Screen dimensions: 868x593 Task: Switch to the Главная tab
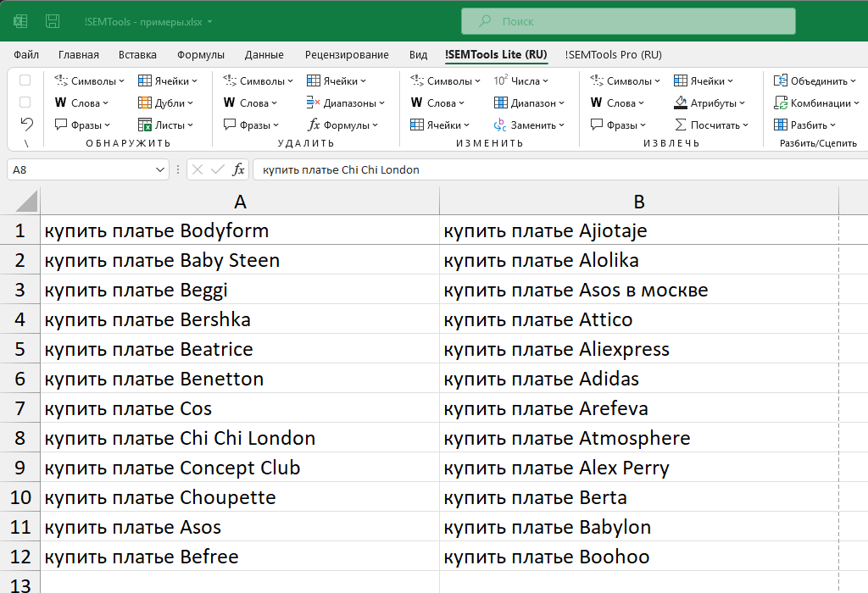pyautogui.click(x=79, y=55)
